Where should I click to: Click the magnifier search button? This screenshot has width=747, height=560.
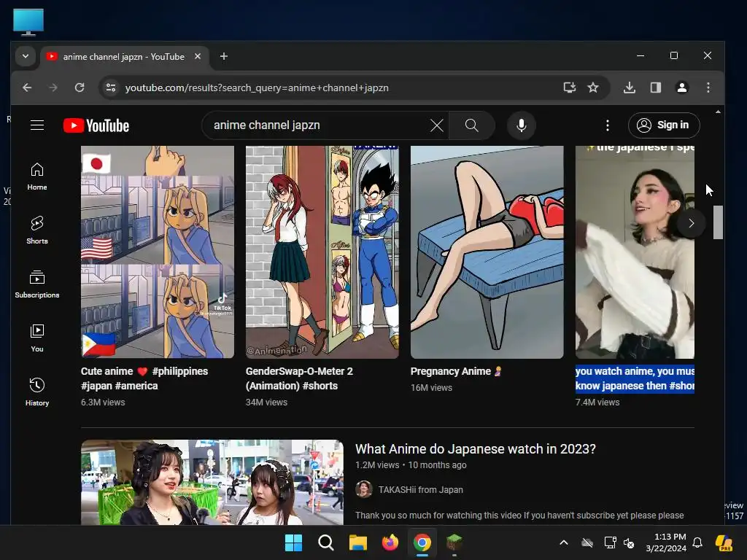point(472,125)
